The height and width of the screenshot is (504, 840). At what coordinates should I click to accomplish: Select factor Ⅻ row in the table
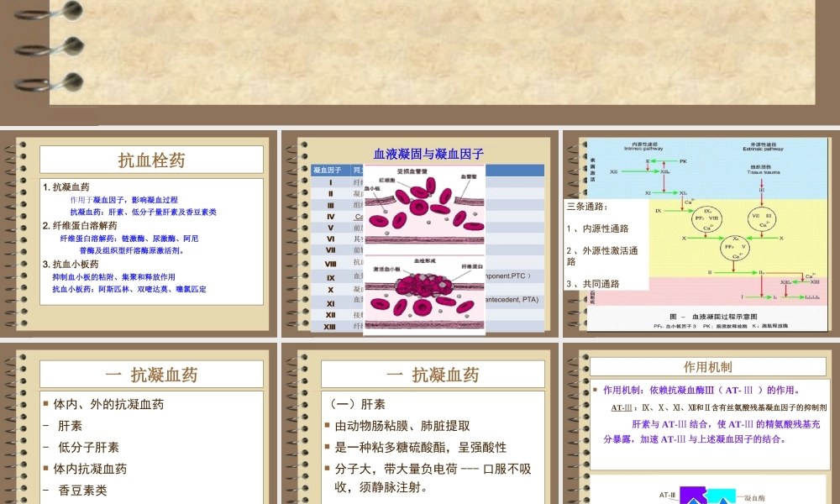(x=332, y=314)
